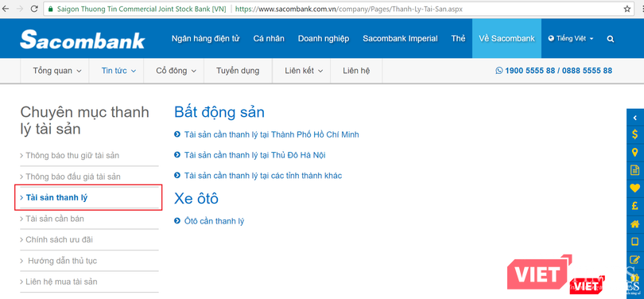The height and width of the screenshot is (299, 644).
Task: Click the bullet icon before Thành Phố Hồ Chí Minh link
Action: click(177, 134)
